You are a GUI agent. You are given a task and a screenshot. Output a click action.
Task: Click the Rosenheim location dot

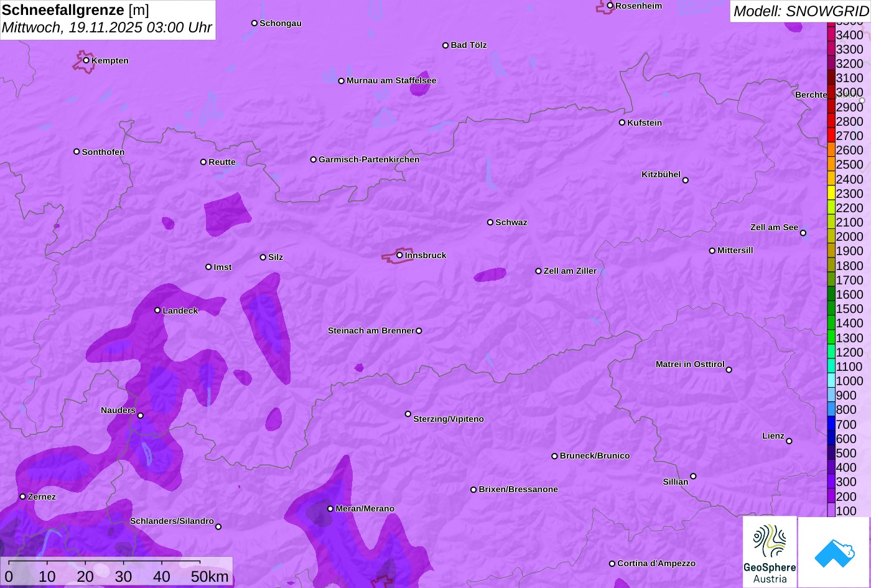tap(610, 6)
